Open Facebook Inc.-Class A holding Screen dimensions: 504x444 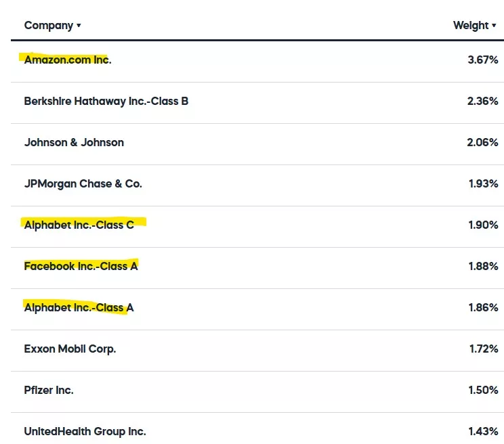point(81,266)
